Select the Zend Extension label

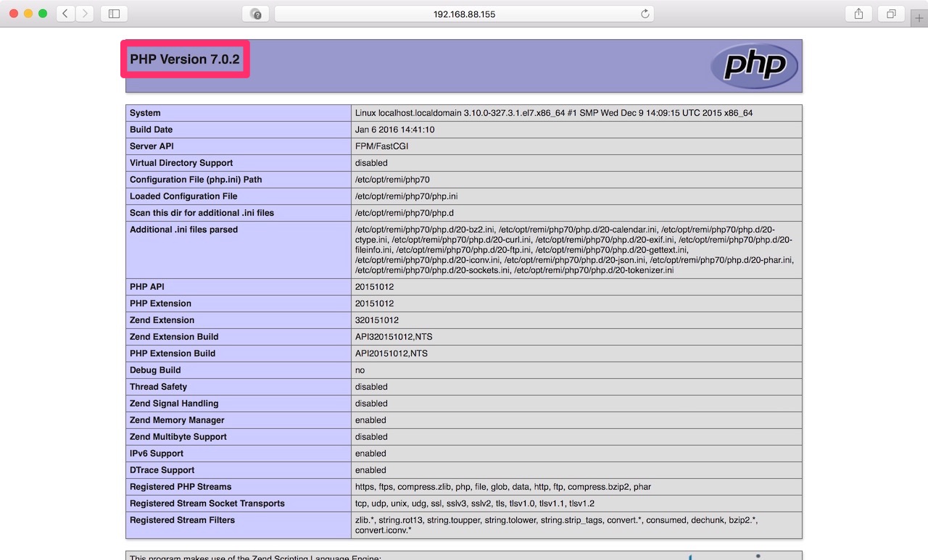tap(162, 320)
